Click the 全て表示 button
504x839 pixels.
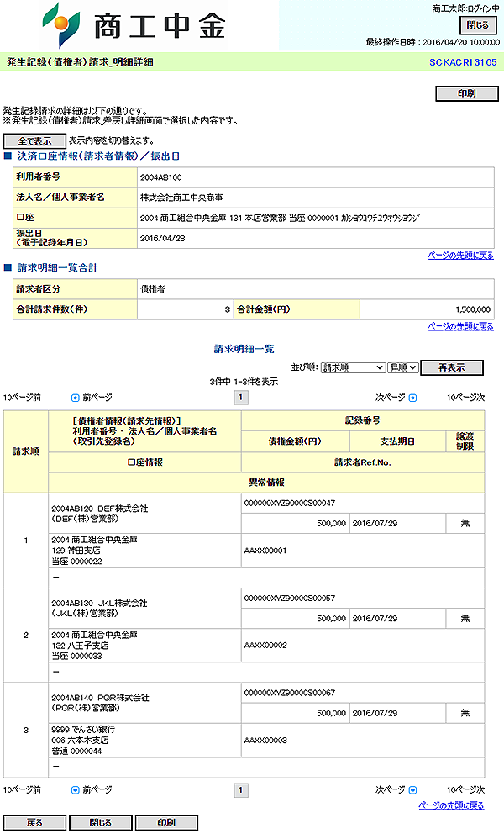[x=34, y=141]
